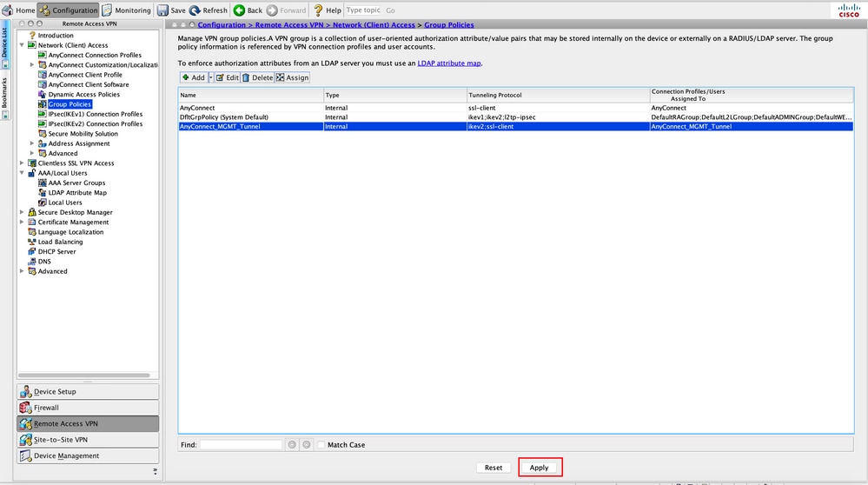
Task: Open the Configuration view
Action: click(68, 10)
